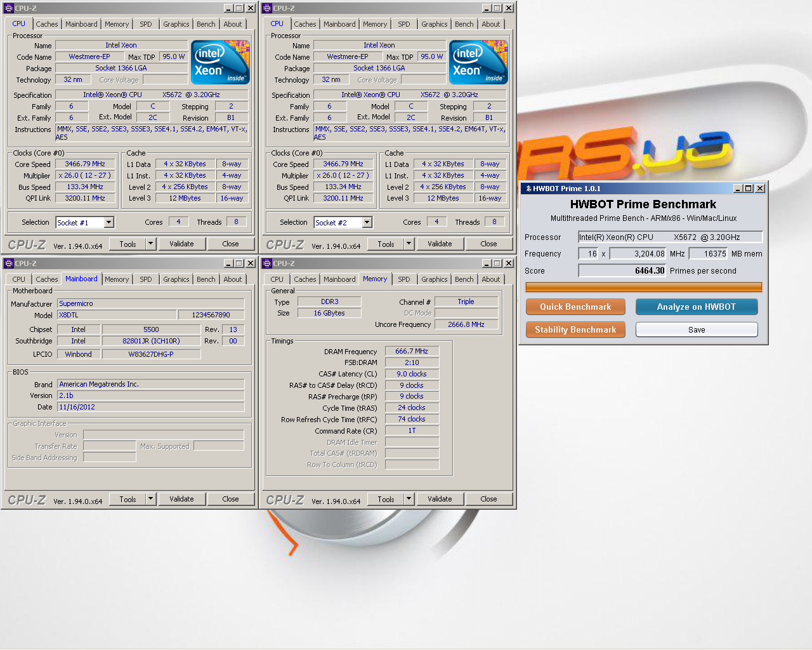Start the Quick Benchmark in HWBOT Prime

[x=575, y=307]
